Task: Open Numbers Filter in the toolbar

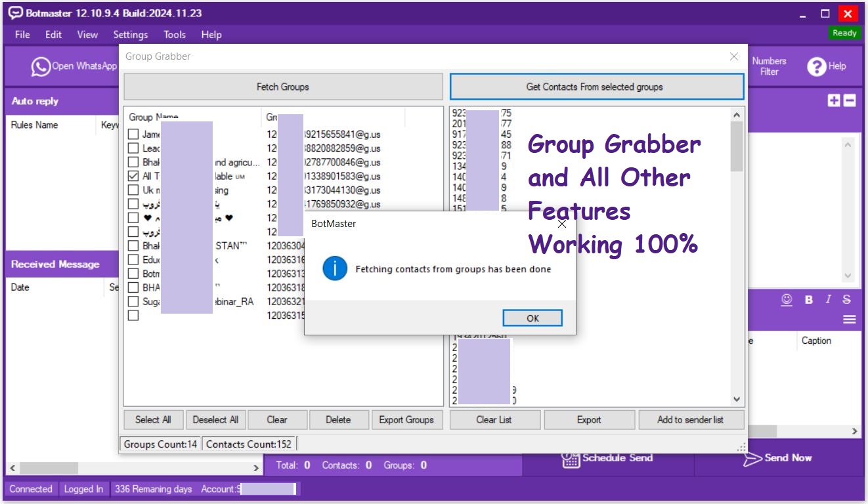Action: (x=769, y=66)
